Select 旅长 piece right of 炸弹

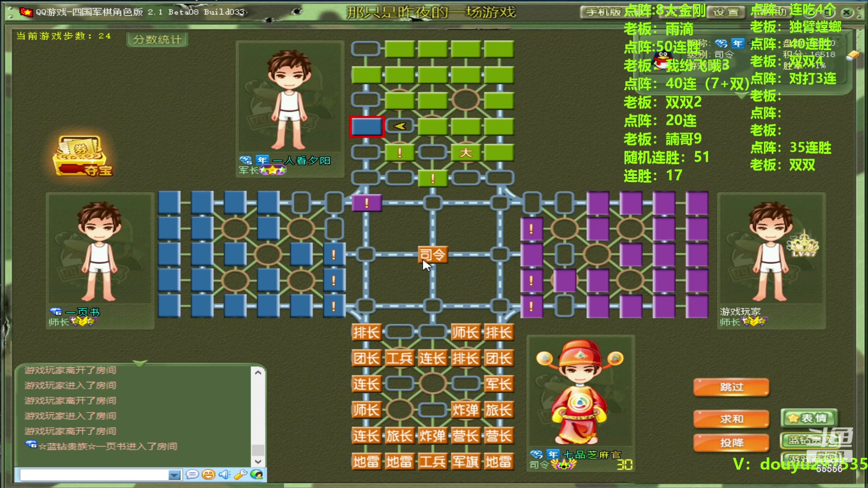click(499, 410)
